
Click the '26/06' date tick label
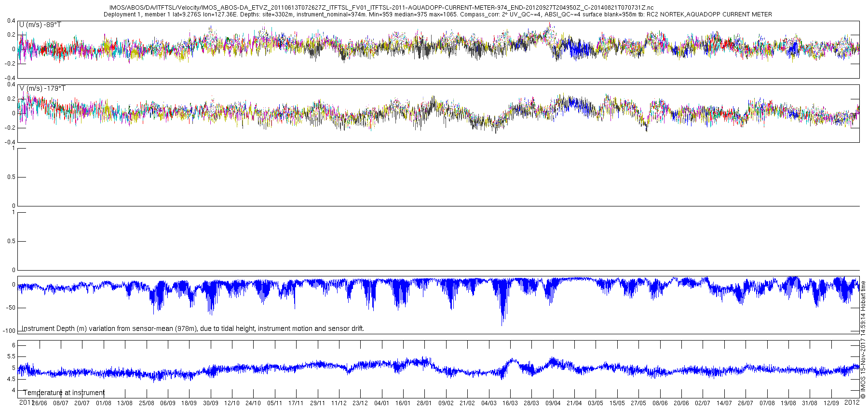(40, 403)
